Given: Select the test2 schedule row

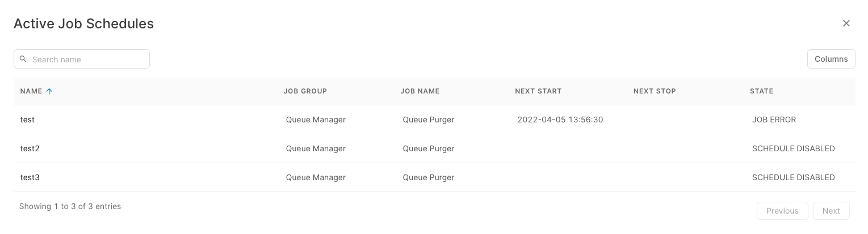Looking at the screenshot, I should coord(30,148).
